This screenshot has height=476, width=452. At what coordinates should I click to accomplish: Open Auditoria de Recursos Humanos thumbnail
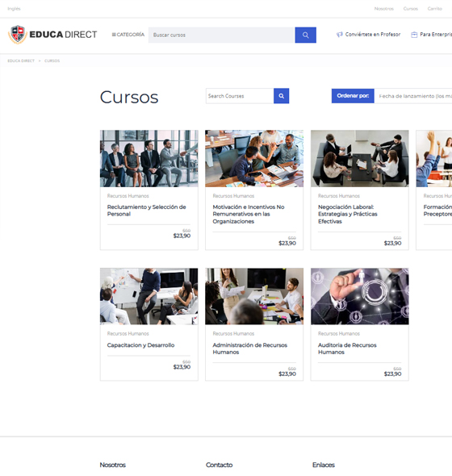tap(360, 296)
